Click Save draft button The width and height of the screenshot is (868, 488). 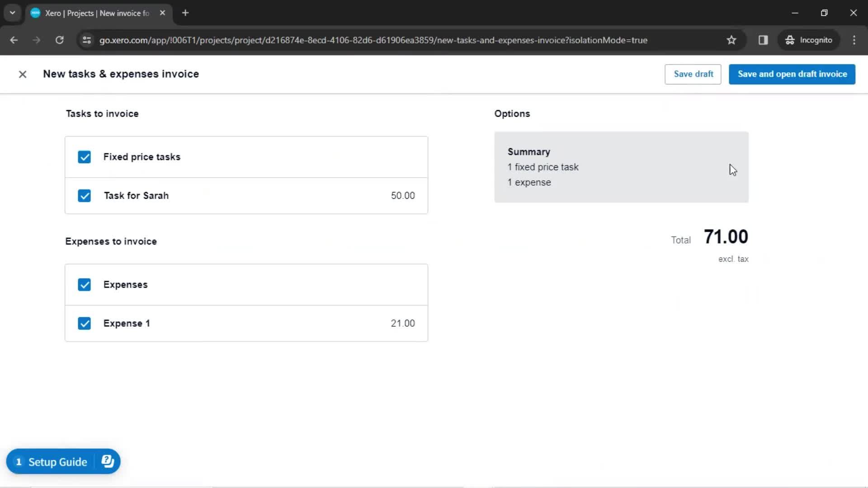click(x=693, y=74)
